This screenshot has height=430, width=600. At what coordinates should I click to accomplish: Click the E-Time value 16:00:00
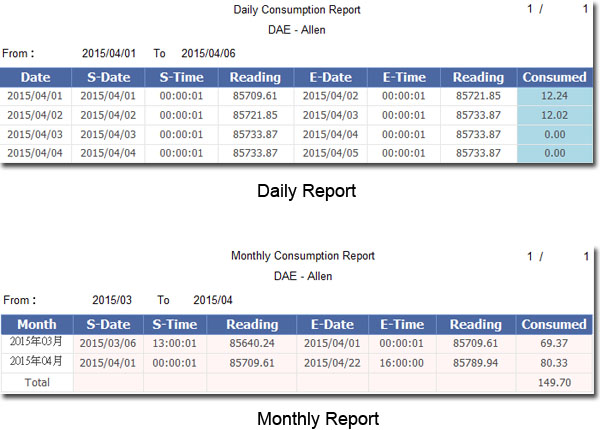[401, 363]
